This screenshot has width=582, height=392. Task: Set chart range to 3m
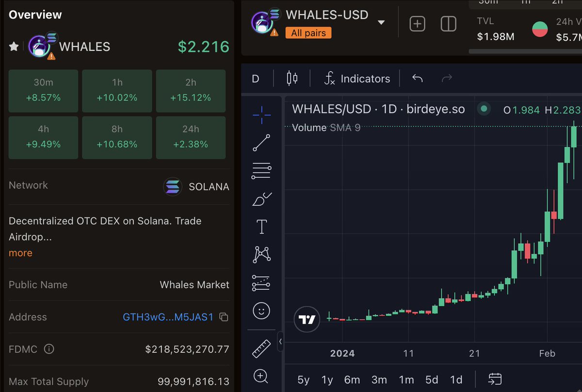pos(379,379)
